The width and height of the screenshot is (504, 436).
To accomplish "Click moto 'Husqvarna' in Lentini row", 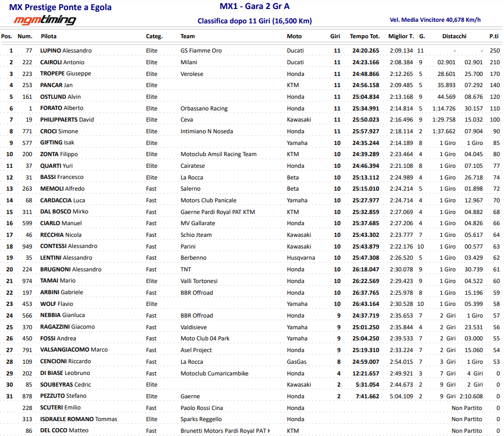I will [x=301, y=258].
